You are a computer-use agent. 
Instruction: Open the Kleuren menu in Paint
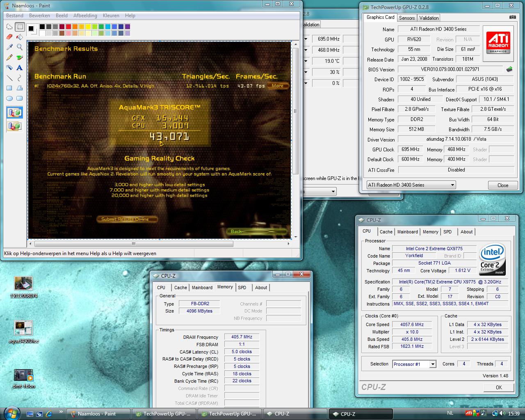pyautogui.click(x=111, y=16)
